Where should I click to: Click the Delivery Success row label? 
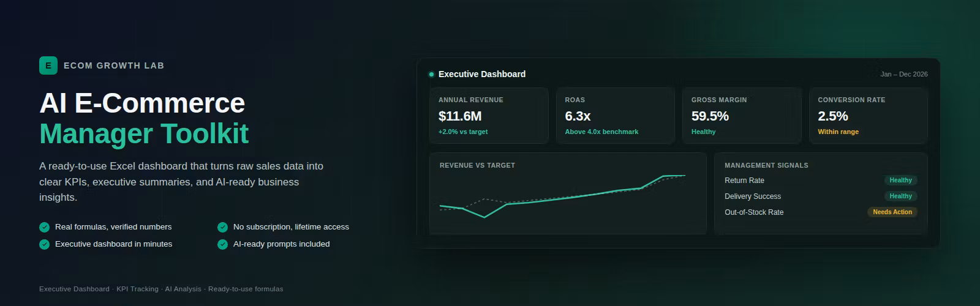pyautogui.click(x=753, y=196)
